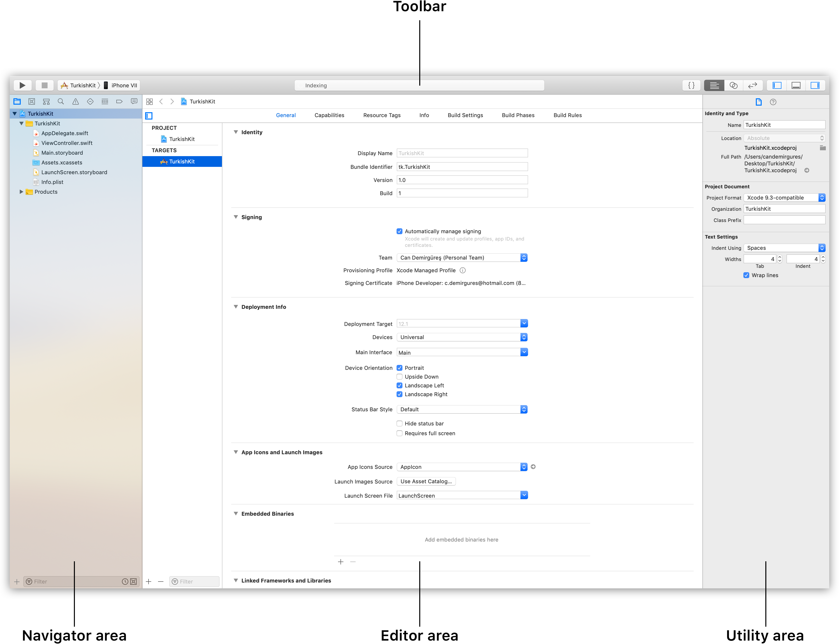Enable Hide status bar checkbox
The image size is (839, 644).
tap(399, 423)
